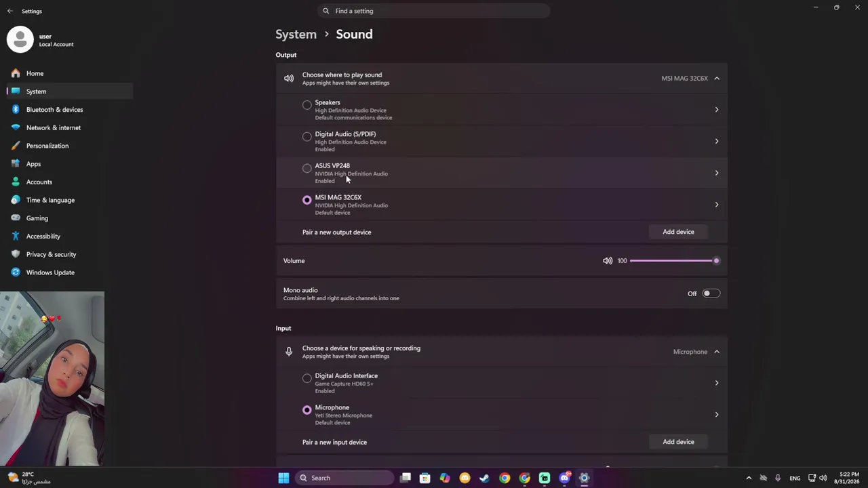This screenshot has width=868, height=488.
Task: Click the 'Pair a new output device' text
Action: (336, 232)
